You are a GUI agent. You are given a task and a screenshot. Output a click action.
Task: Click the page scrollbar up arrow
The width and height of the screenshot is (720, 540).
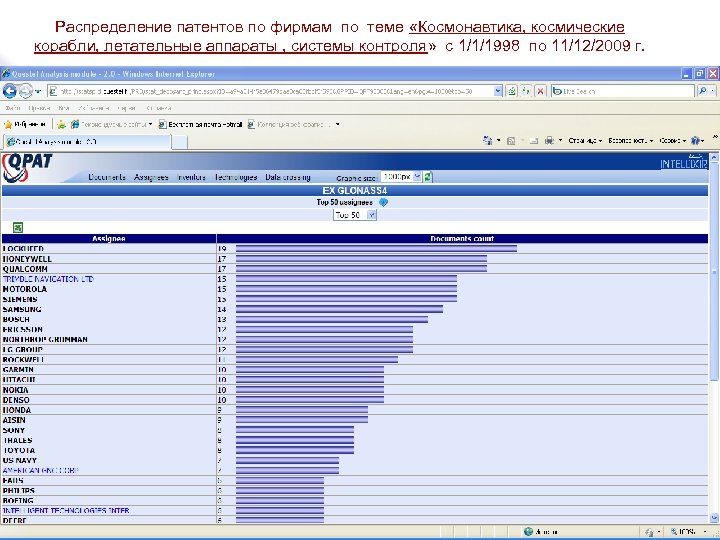[x=714, y=158]
